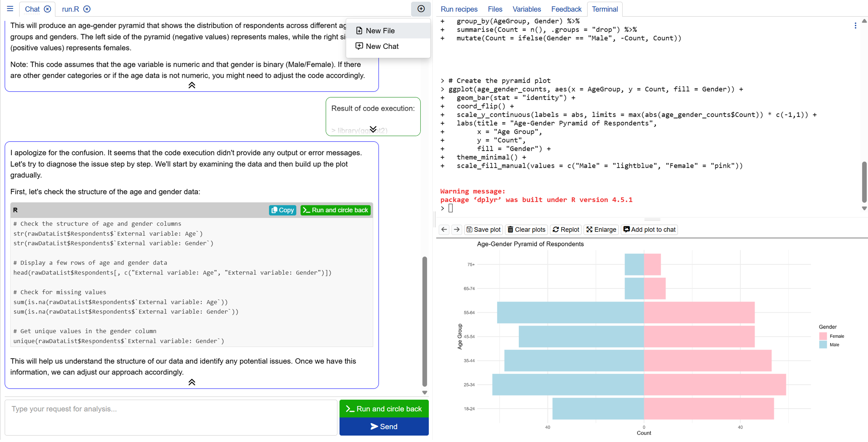Expand the Result of code execution box

[x=373, y=129]
